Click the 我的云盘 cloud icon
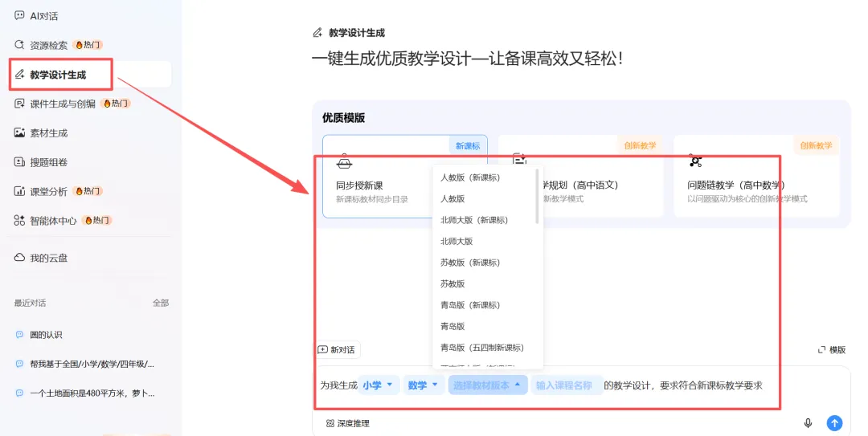 pos(19,257)
